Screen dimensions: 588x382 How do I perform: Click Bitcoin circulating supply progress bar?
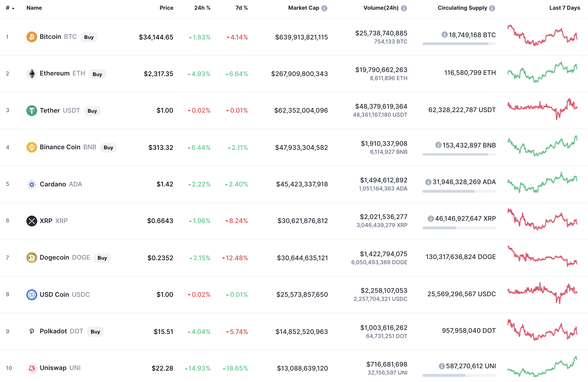(x=459, y=44)
